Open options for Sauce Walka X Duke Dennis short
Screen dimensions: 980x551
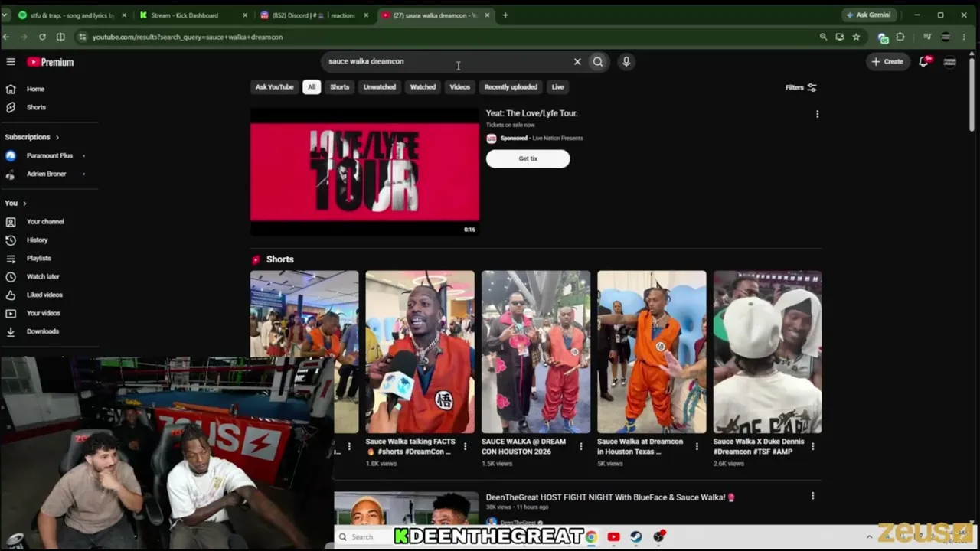812,446
